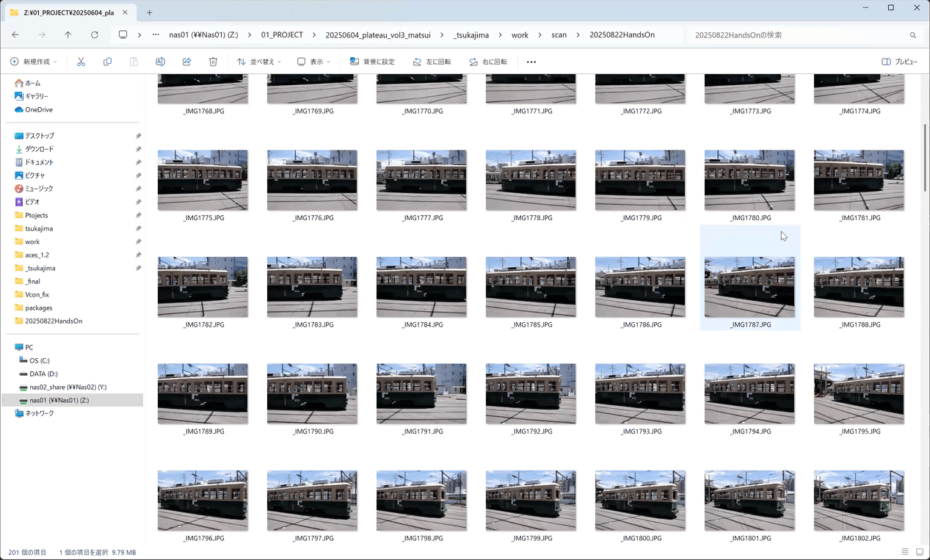Viewport: 930px width, 560px height.
Task: Open nas02_share (Y:) drive in sidebar
Action: click(x=68, y=387)
